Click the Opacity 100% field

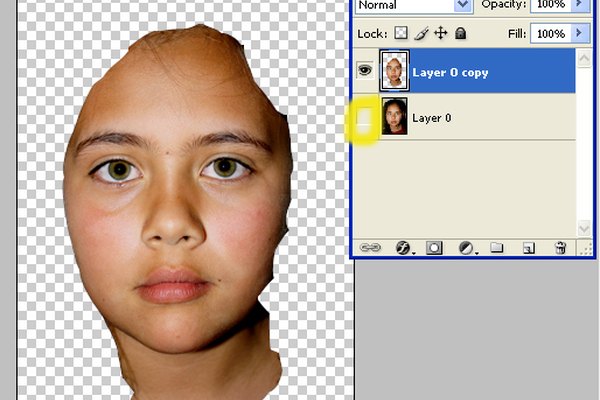pos(551,5)
